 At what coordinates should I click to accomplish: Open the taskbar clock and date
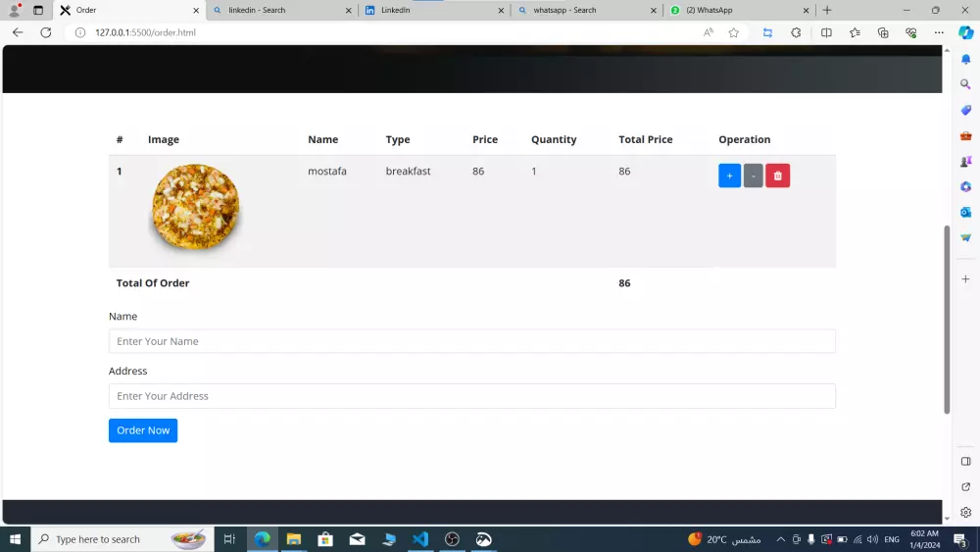pos(925,539)
